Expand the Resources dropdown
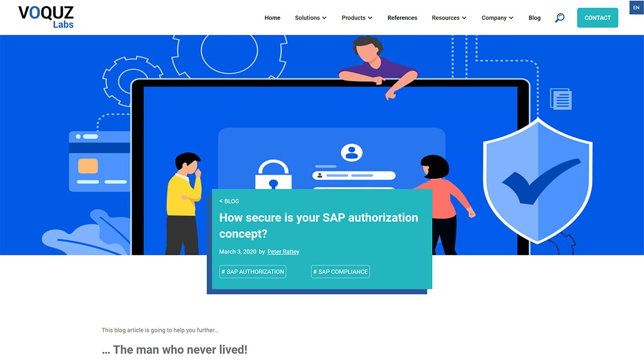644x362 pixels. [x=449, y=18]
